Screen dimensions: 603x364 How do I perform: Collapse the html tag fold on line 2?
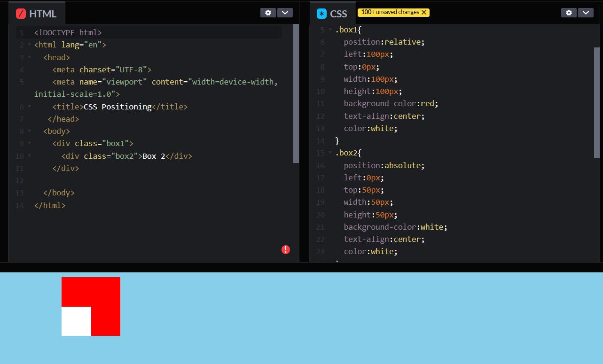(30, 45)
